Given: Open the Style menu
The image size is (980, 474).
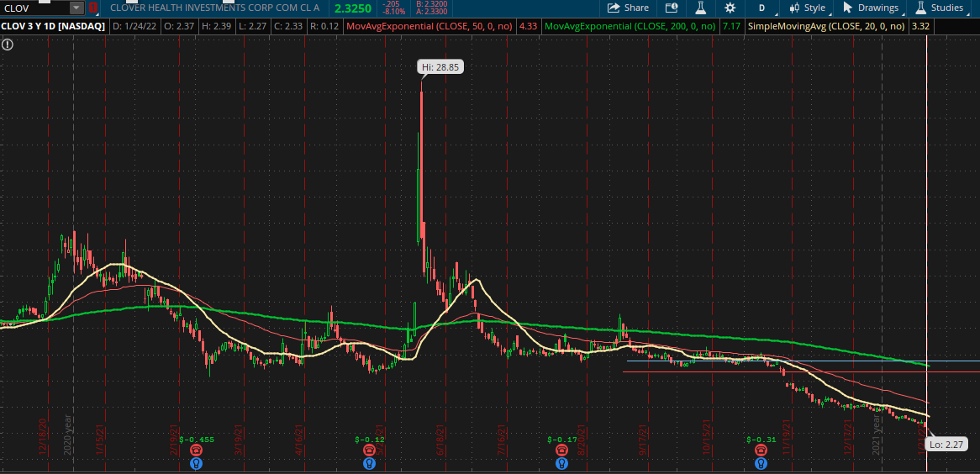Looking at the screenshot, I should point(807,8).
